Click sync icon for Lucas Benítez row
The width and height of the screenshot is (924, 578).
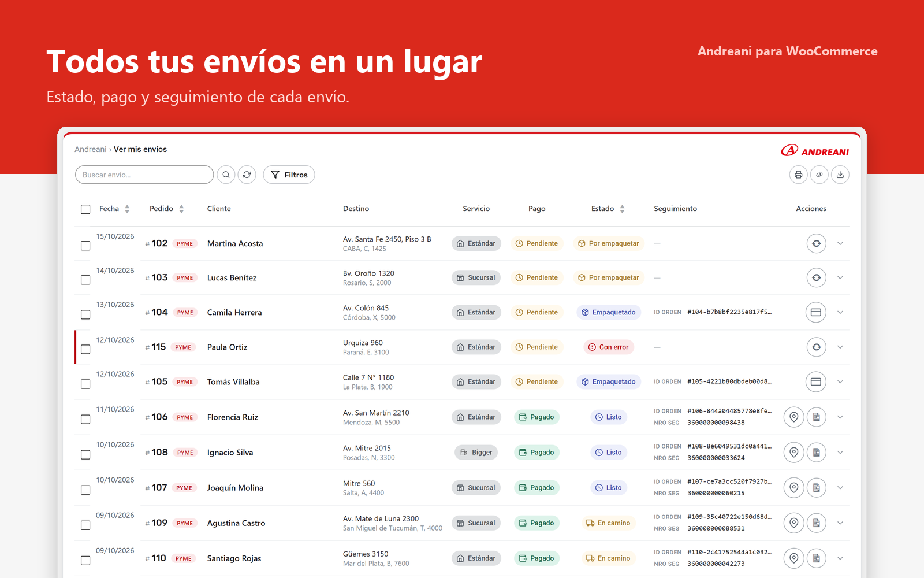click(x=817, y=277)
